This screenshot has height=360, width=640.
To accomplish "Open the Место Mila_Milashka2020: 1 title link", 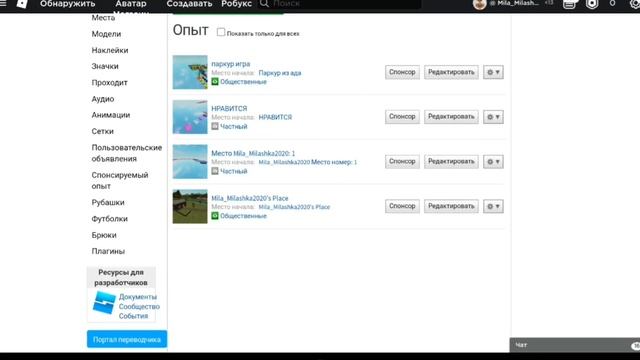I will (253, 153).
